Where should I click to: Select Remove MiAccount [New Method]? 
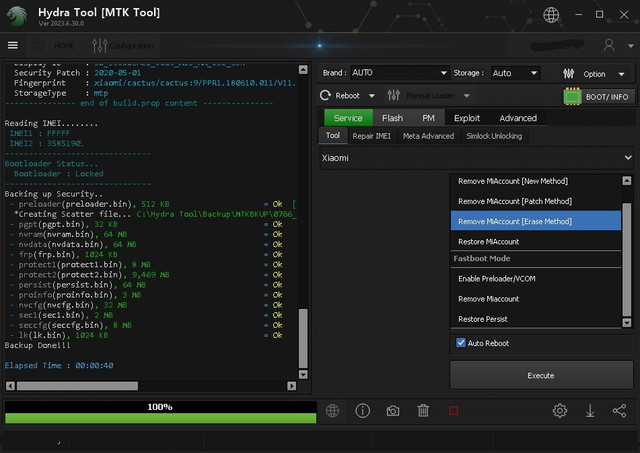coord(536,181)
